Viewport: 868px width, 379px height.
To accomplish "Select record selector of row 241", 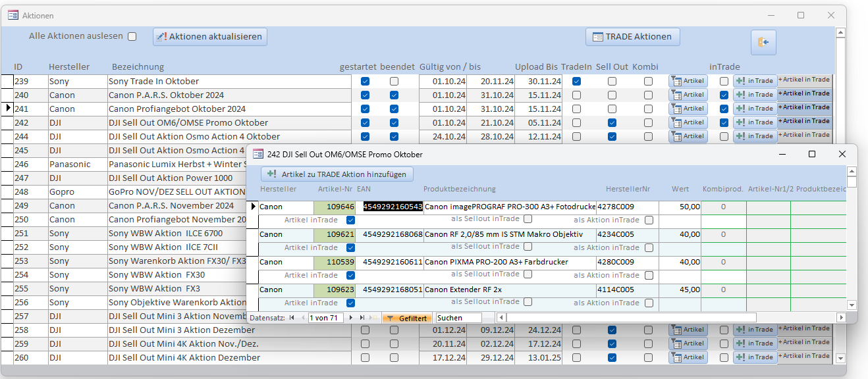I will (x=7, y=109).
